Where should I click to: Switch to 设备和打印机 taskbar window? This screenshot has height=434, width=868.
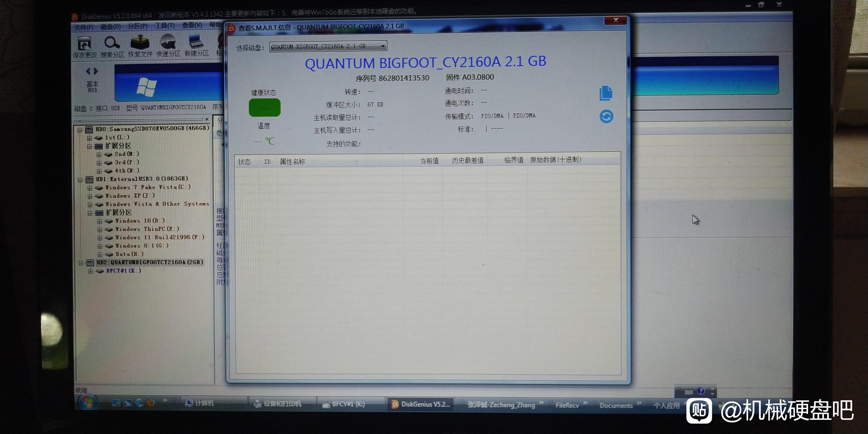click(282, 404)
